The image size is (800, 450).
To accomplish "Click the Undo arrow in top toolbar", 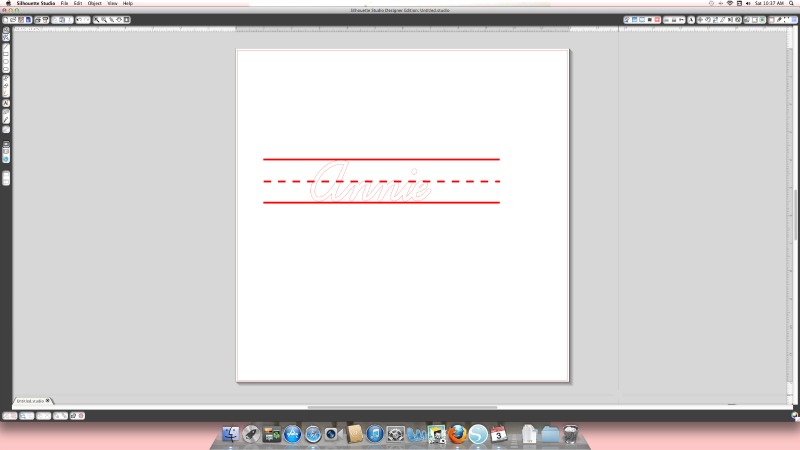I will pos(79,19).
